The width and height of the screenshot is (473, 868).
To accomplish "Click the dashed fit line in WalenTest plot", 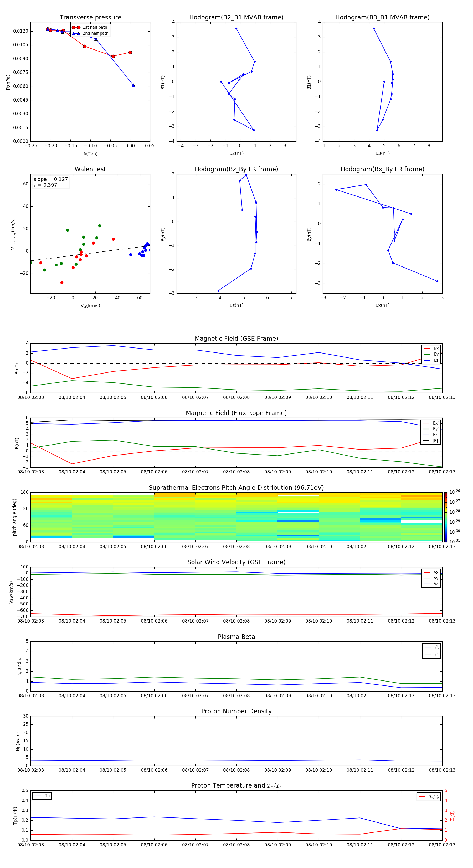I will (x=90, y=253).
